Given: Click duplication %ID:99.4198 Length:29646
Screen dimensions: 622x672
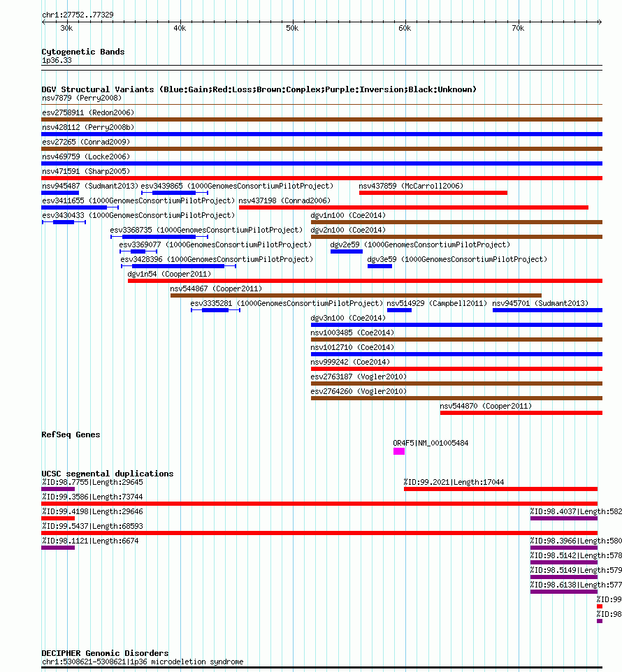Looking at the screenshot, I should (x=92, y=512).
